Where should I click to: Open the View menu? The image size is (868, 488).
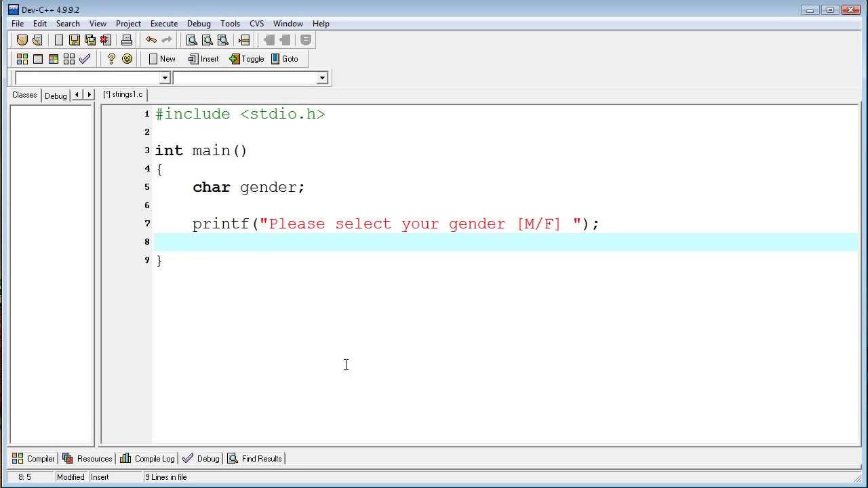pos(98,24)
